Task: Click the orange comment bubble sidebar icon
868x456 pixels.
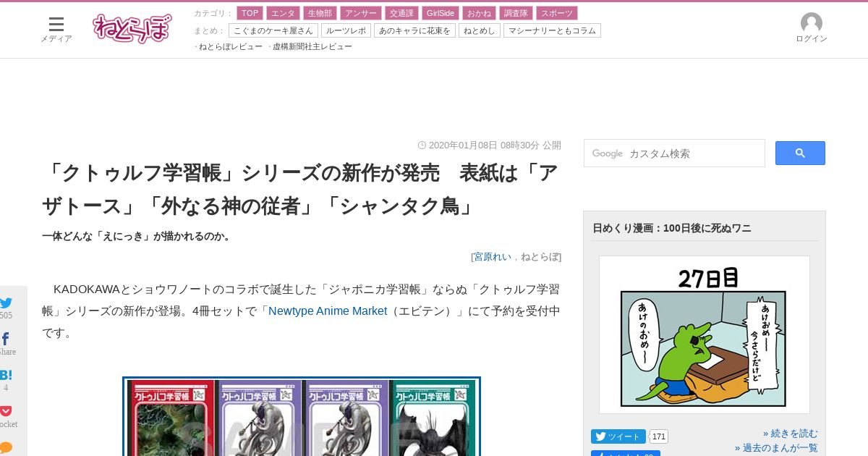Action: tap(6, 447)
